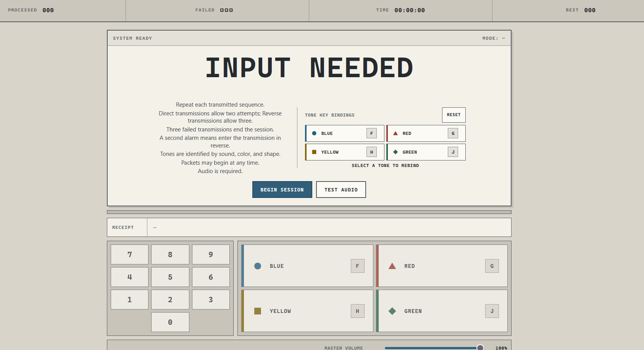Click the yellow square on the large pad

258,311
